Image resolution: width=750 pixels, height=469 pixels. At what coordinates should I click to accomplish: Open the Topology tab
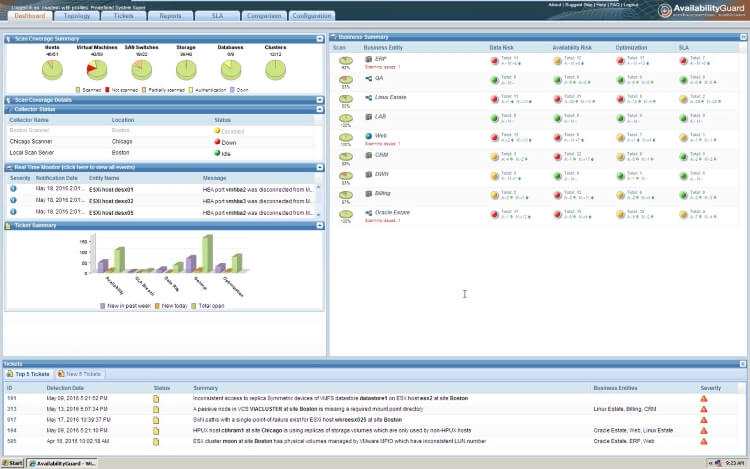pyautogui.click(x=77, y=16)
